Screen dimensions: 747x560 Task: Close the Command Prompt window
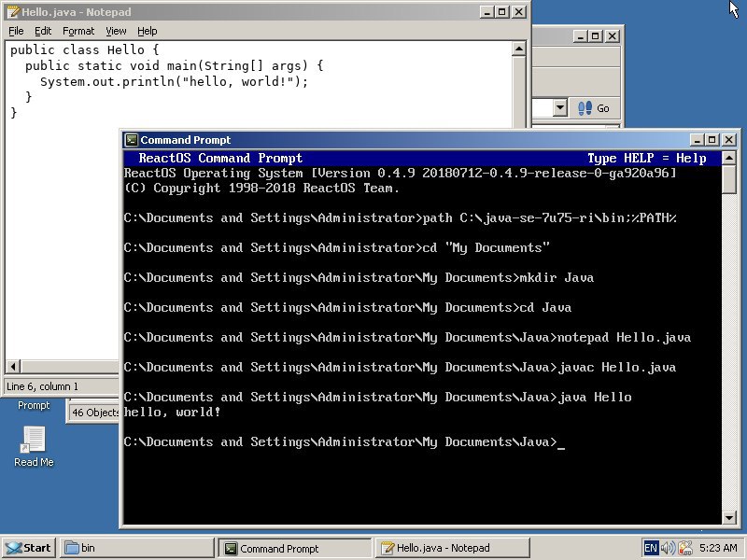pos(729,139)
